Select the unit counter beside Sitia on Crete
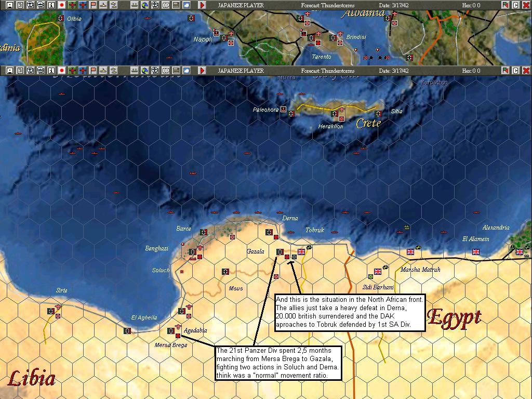The image size is (532, 399). (x=378, y=114)
